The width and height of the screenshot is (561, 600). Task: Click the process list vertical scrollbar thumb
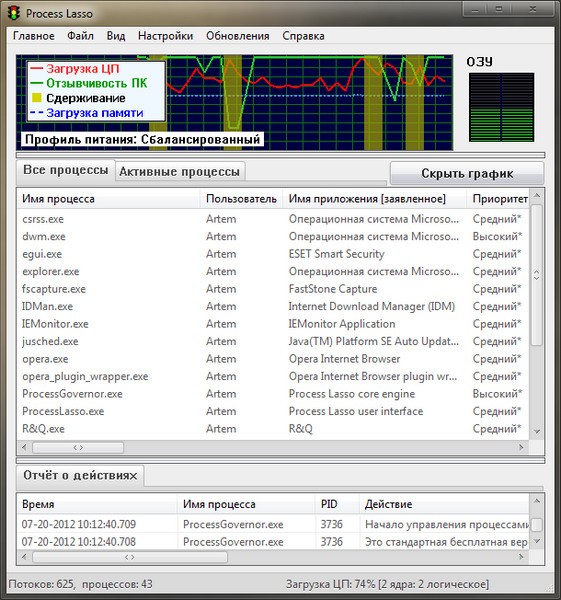click(x=537, y=275)
